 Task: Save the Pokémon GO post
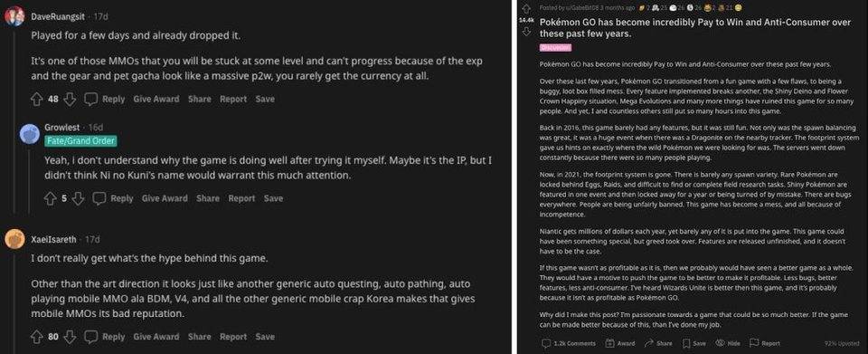[x=694, y=343]
